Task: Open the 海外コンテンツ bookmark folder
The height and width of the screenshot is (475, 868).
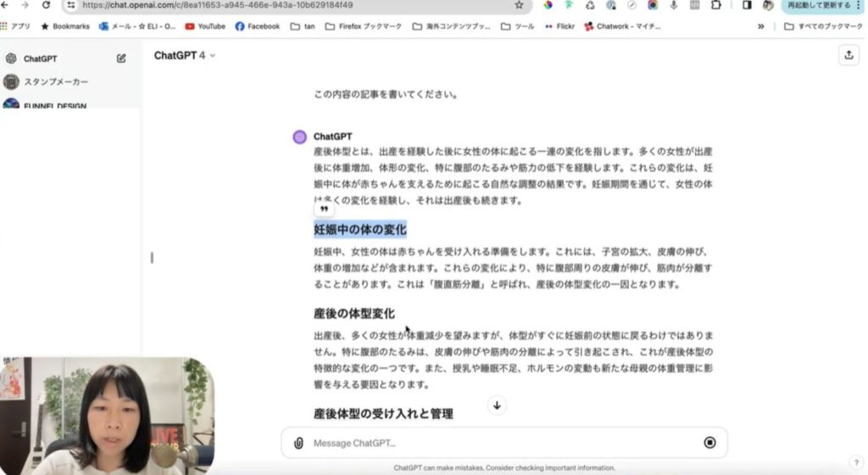Action: 451,26
